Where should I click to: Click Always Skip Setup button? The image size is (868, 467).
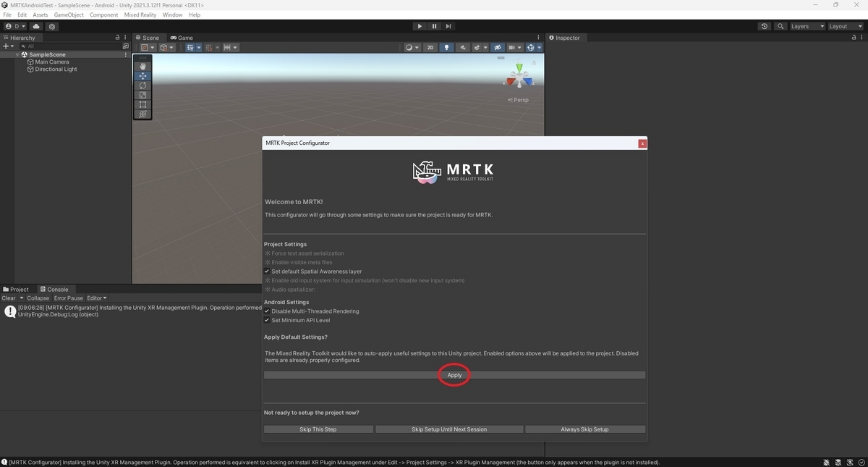coord(585,429)
